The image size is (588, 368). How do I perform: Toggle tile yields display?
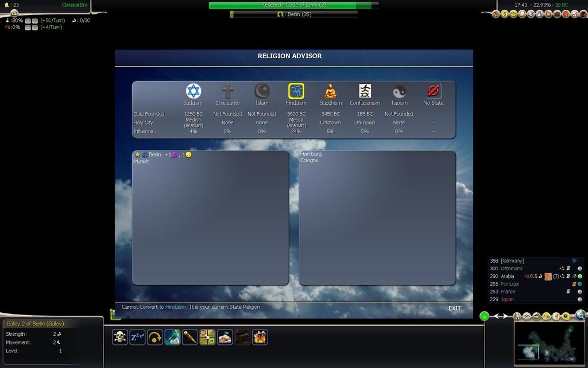click(546, 317)
